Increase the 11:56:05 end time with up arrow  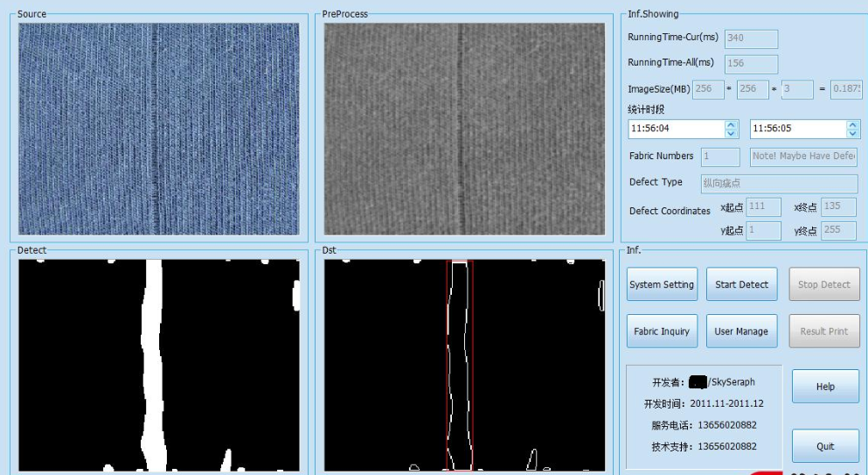pyautogui.click(x=852, y=125)
